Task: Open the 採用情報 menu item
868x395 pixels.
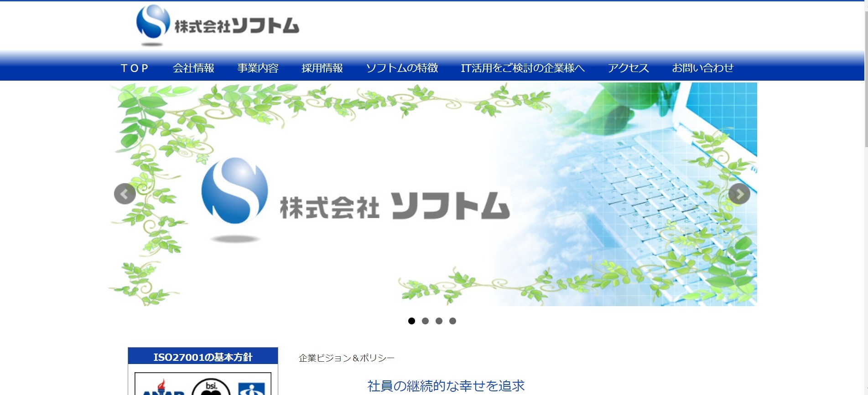Action: pyautogui.click(x=322, y=68)
